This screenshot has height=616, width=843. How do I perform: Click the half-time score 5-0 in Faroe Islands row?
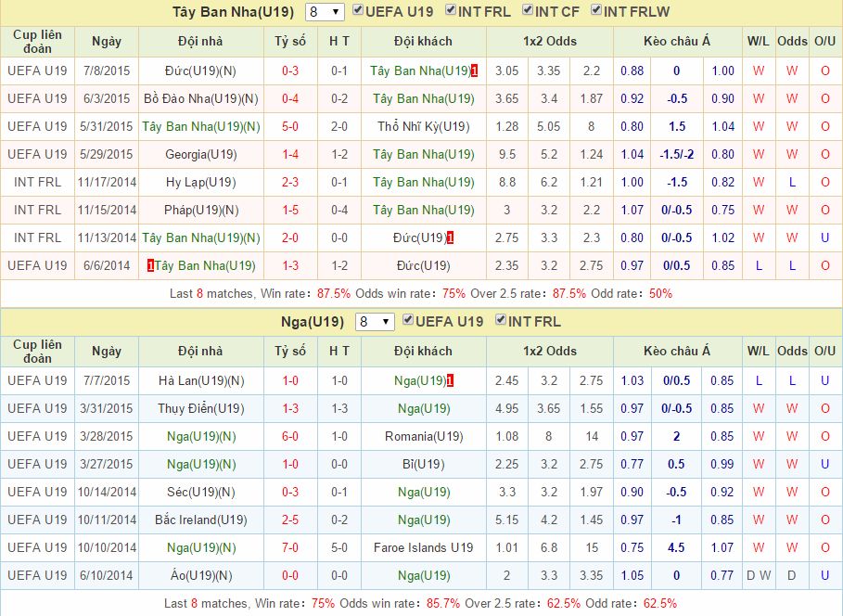click(339, 547)
